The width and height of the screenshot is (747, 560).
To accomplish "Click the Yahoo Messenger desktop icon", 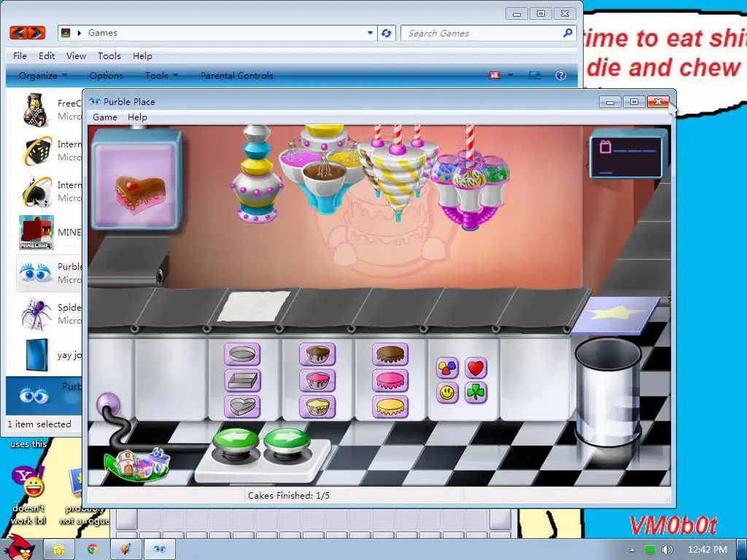I will 28,482.
